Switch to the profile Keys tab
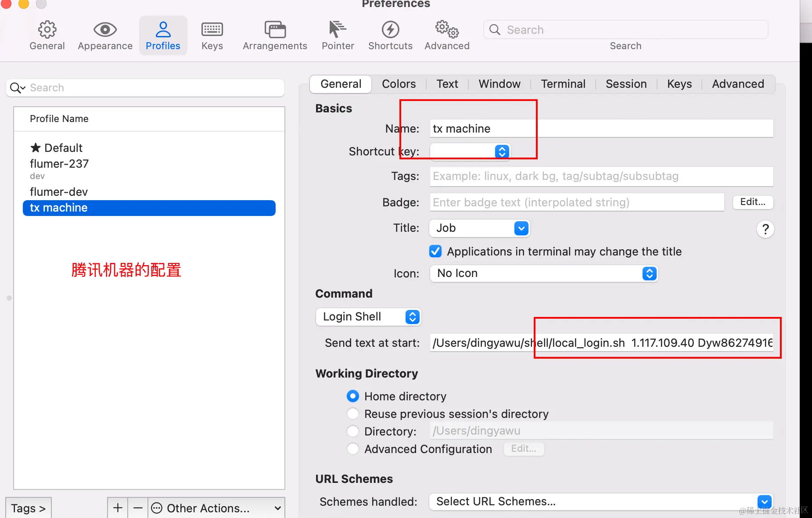Image resolution: width=812 pixels, height=518 pixels. (x=679, y=84)
